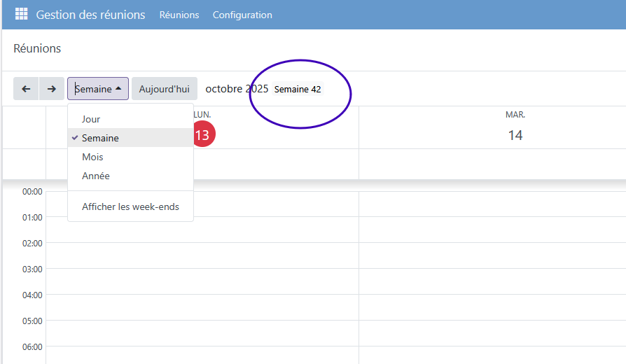Click the Gestion des réunions app title
The width and height of the screenshot is (626, 364).
pyautogui.click(x=91, y=15)
